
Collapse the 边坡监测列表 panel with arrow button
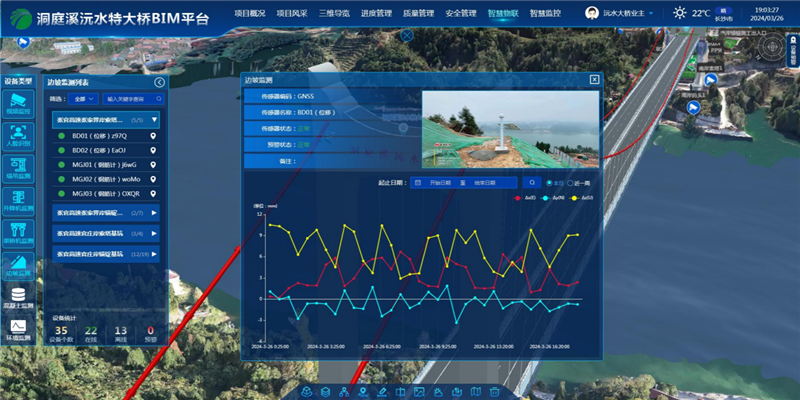(x=160, y=83)
